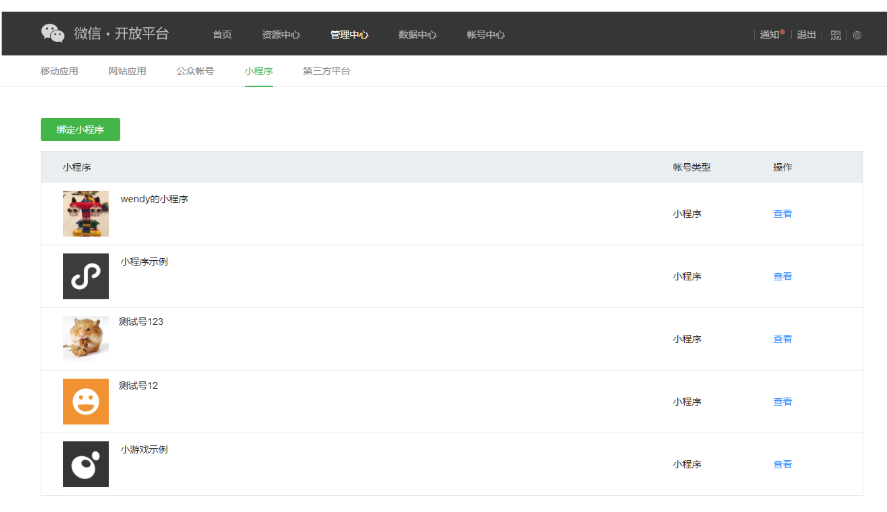Viewport: 887px width, 512px height.
Task: Open the 通知 notifications link
Action: click(x=770, y=35)
